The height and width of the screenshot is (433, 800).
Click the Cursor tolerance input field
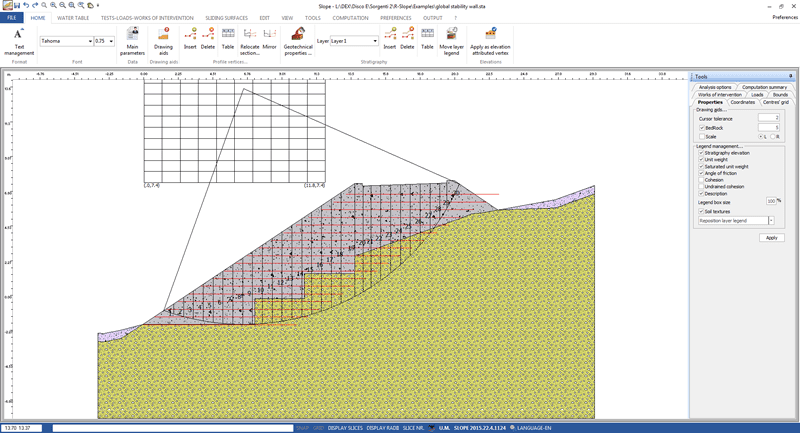[767, 118]
